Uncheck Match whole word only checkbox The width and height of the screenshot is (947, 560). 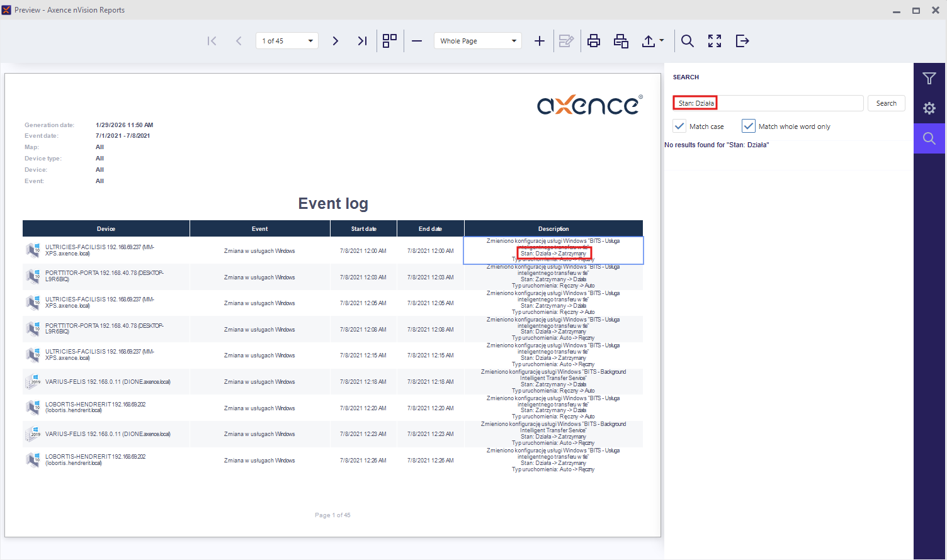(748, 126)
